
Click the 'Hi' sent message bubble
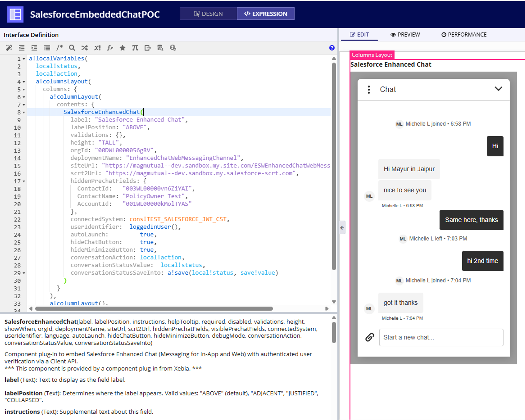click(495, 146)
